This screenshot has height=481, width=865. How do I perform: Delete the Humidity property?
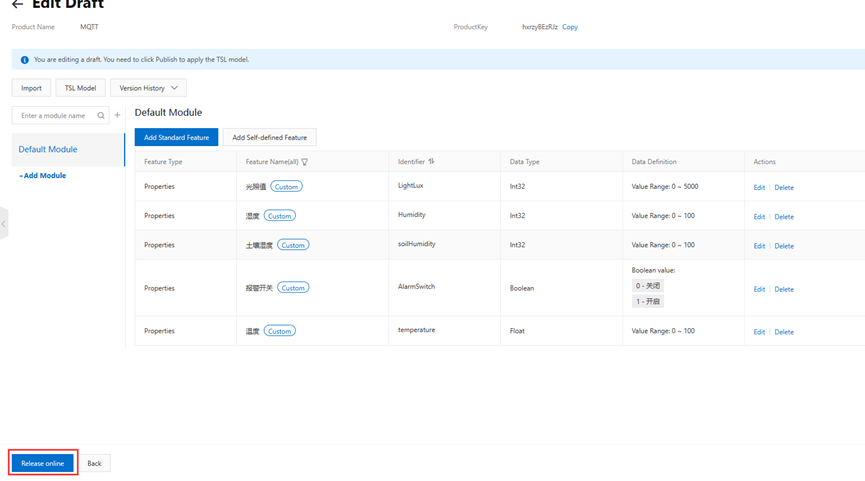point(784,217)
